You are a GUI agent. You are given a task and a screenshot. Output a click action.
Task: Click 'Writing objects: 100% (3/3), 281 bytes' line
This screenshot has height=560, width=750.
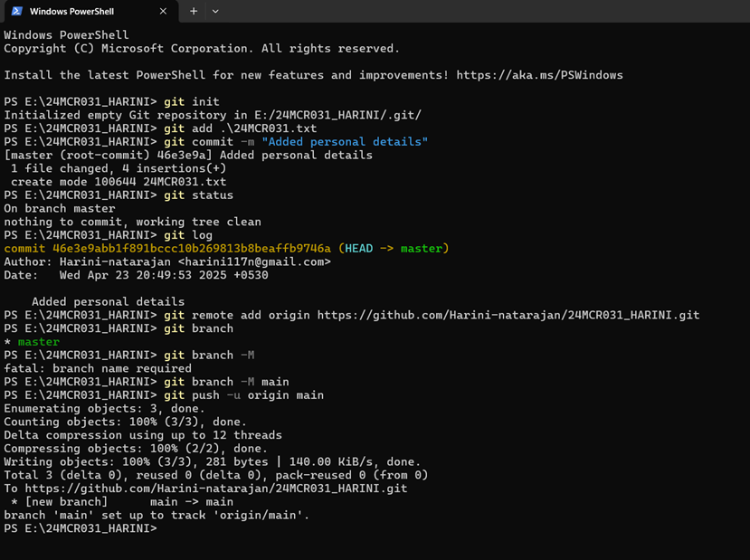pyautogui.click(x=213, y=462)
